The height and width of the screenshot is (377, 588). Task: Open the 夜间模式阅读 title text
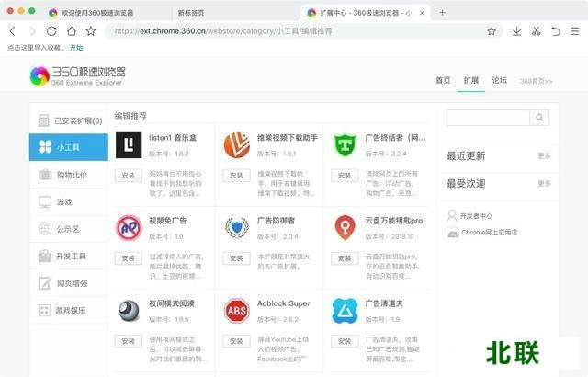172,303
